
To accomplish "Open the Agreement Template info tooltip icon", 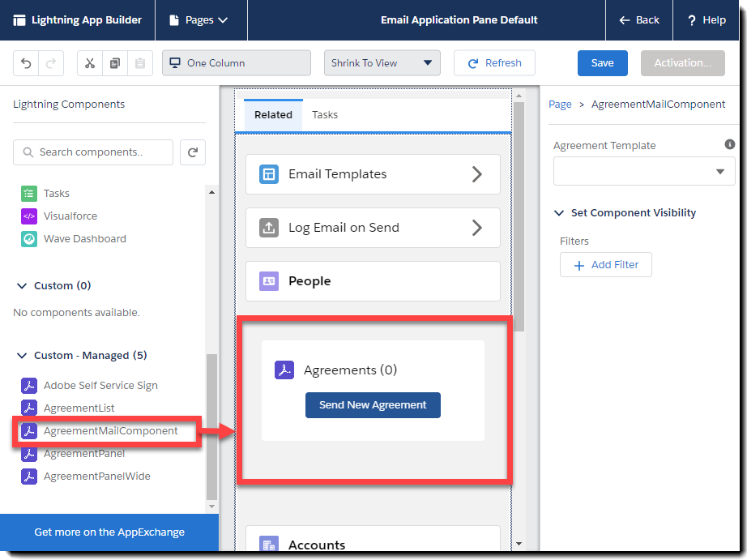I will point(729,144).
